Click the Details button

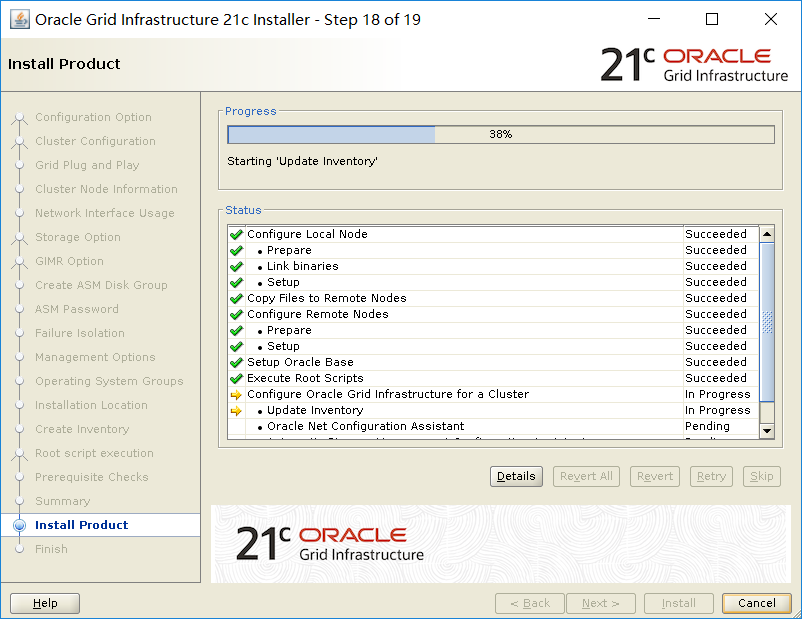coord(516,476)
